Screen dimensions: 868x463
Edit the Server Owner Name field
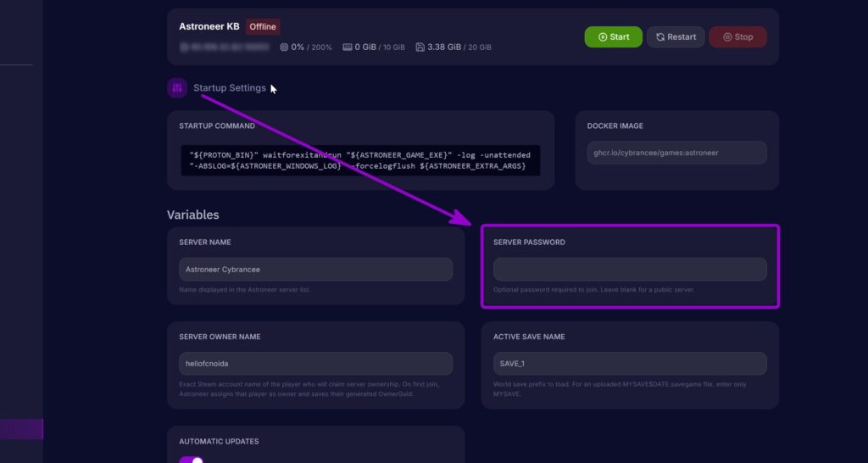pos(315,364)
